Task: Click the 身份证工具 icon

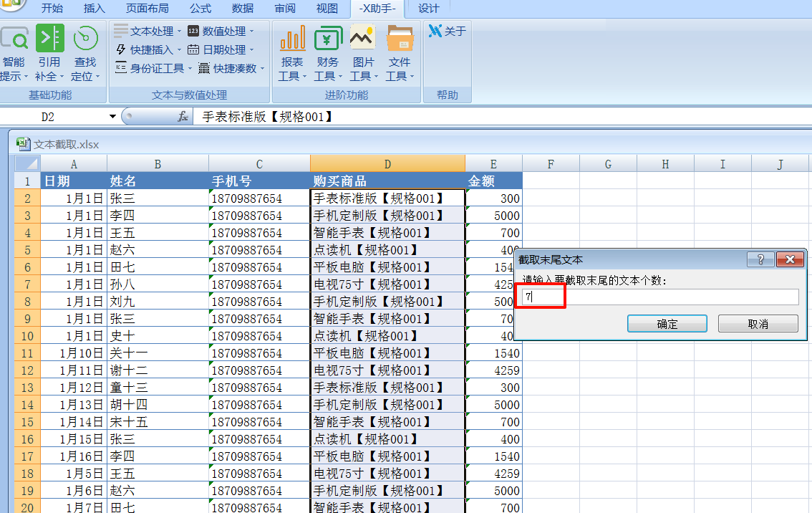Action: (x=121, y=67)
